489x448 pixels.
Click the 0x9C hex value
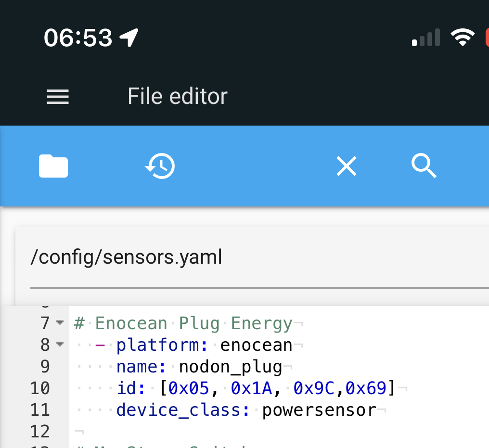[314, 388]
